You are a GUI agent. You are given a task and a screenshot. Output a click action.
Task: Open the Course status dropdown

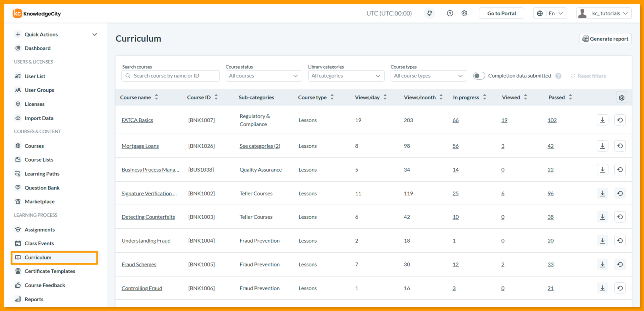point(264,76)
